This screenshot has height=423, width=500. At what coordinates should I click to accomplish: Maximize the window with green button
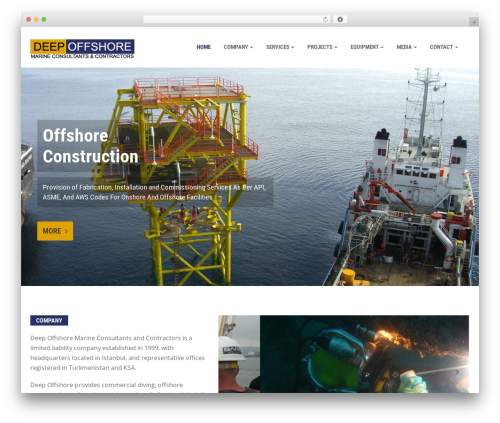click(x=44, y=20)
